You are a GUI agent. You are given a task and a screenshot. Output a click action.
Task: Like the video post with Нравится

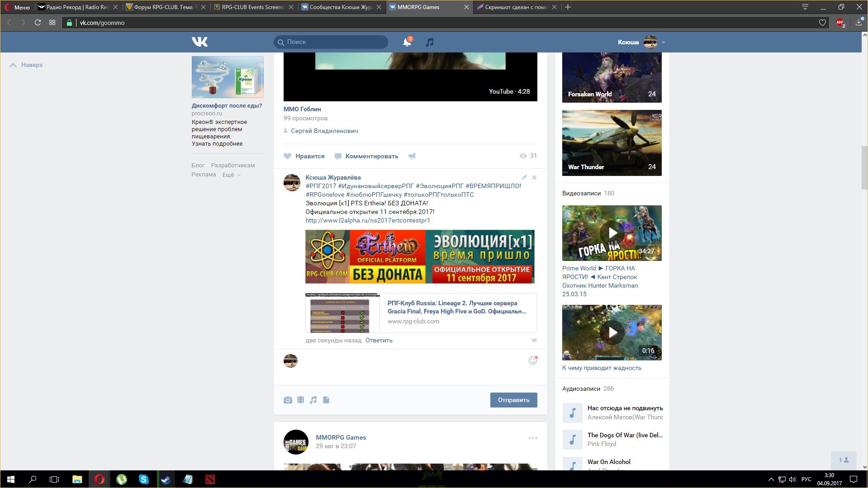pyautogui.click(x=304, y=156)
